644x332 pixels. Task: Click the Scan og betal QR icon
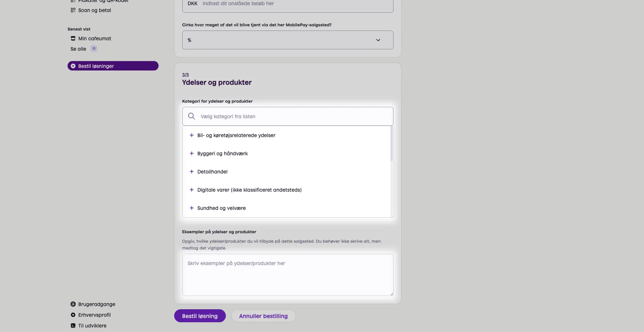point(73,10)
